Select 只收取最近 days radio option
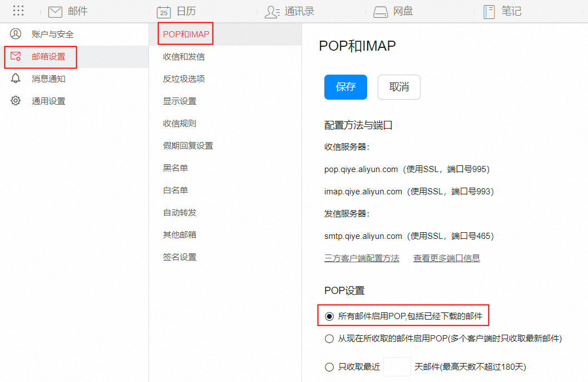Image resolution: width=588 pixels, height=382 pixels. point(329,367)
